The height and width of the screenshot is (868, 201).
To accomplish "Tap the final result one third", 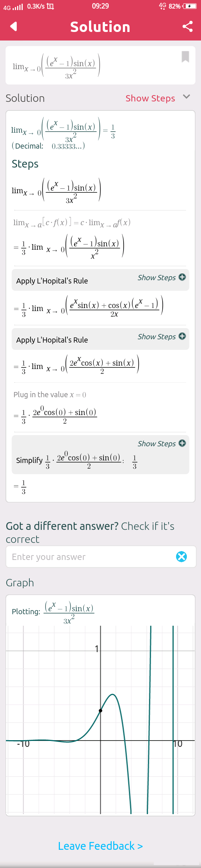I will tap(21, 487).
